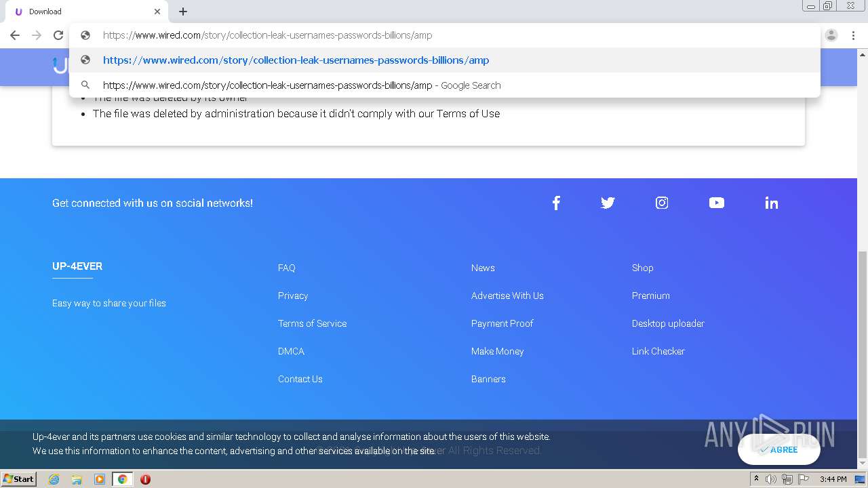Open the media player taskbar icon
This screenshot has width=868, height=488.
(100, 479)
